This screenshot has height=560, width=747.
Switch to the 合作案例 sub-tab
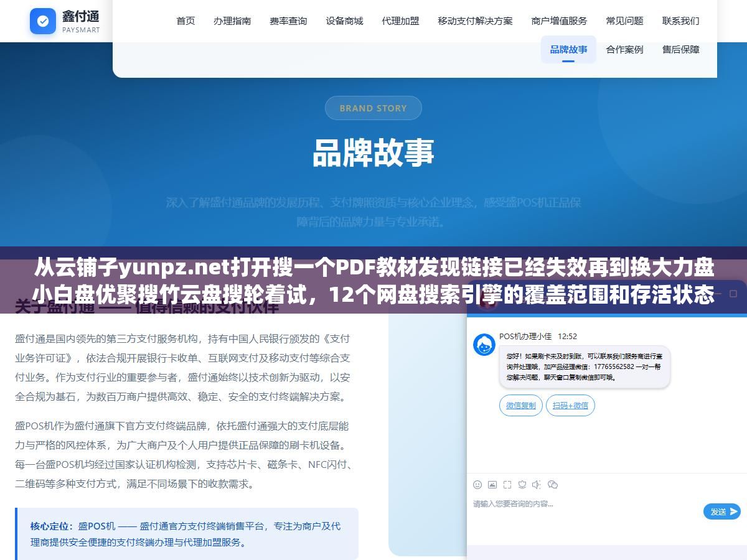click(x=624, y=49)
